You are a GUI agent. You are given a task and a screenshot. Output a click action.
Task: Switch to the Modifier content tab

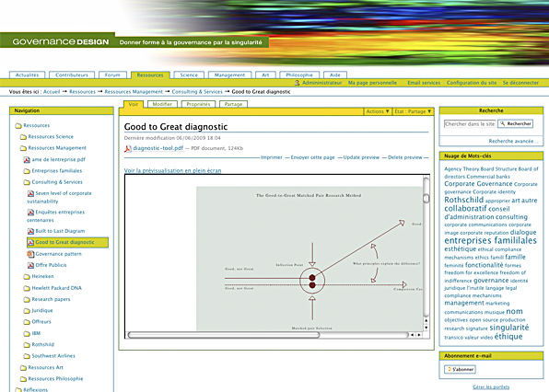(x=162, y=104)
